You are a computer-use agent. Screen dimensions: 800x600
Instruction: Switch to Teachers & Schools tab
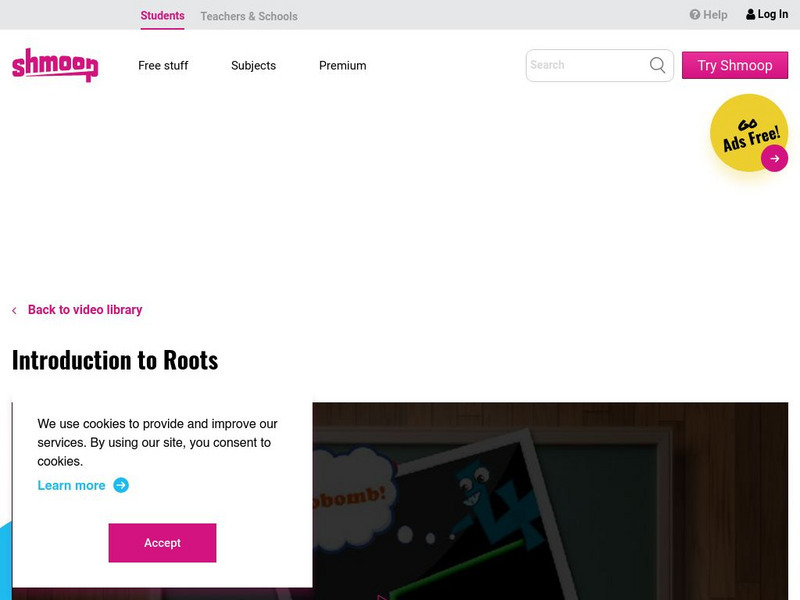(249, 16)
